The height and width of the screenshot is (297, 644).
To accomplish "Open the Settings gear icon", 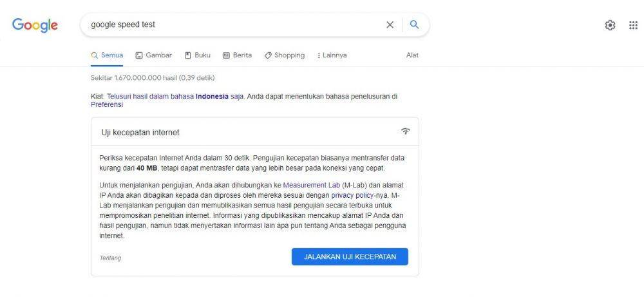I will coord(610,25).
